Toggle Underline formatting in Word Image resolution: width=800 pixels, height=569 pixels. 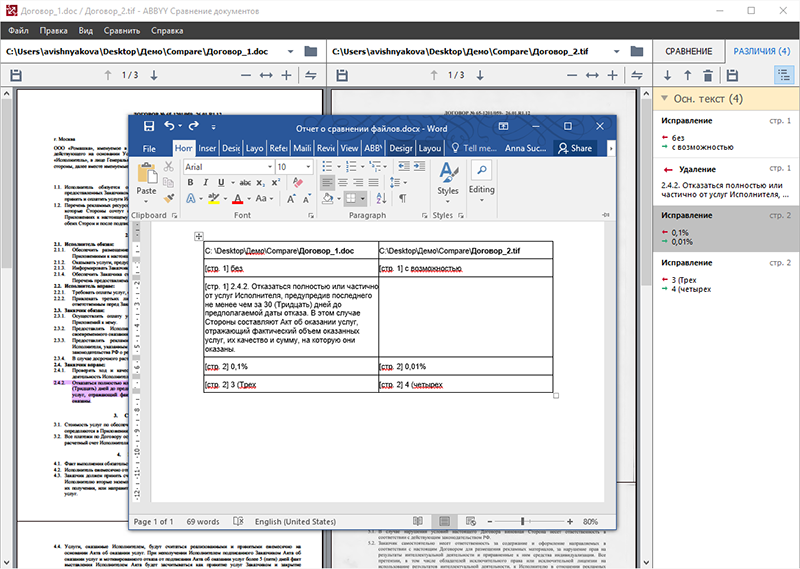point(221,182)
